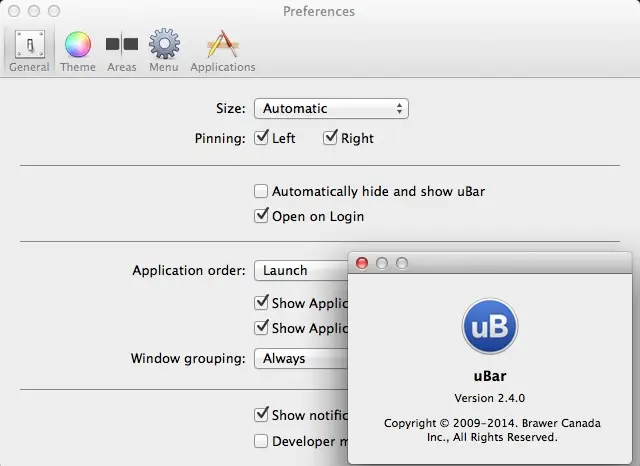Viewport: 640px width, 466px height.
Task: Switch to the Theme color wheel pane
Action: point(78,51)
